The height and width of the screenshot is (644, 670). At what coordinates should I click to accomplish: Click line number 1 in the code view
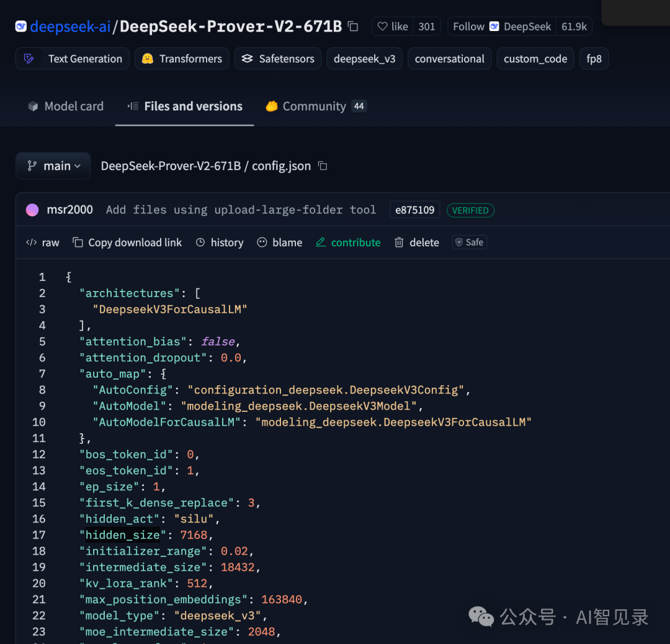click(x=42, y=277)
